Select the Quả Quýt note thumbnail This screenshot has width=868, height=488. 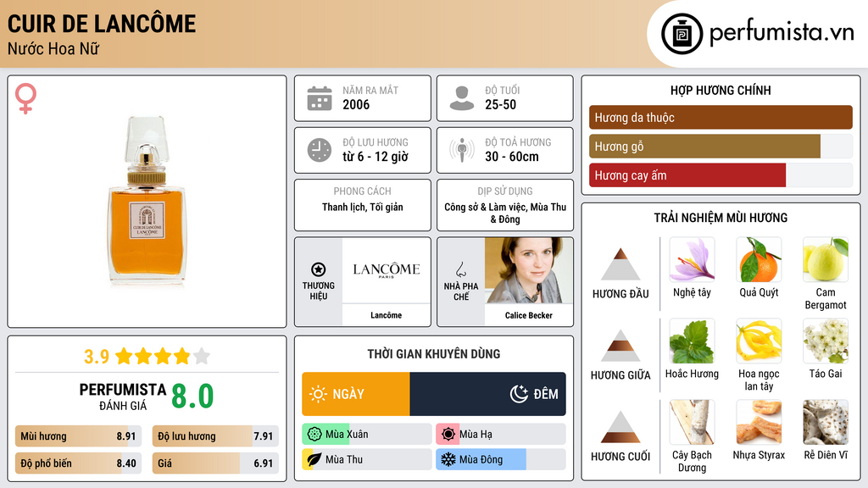(759, 259)
